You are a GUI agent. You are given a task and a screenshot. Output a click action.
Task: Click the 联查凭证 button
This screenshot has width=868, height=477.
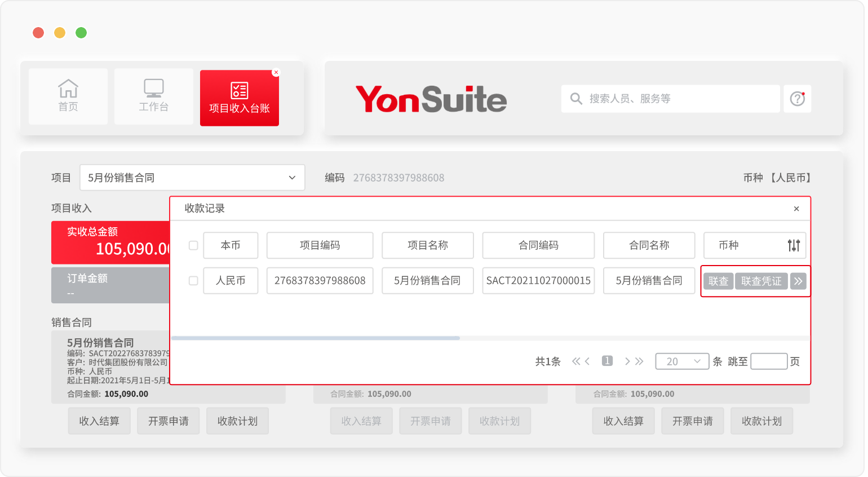click(761, 281)
